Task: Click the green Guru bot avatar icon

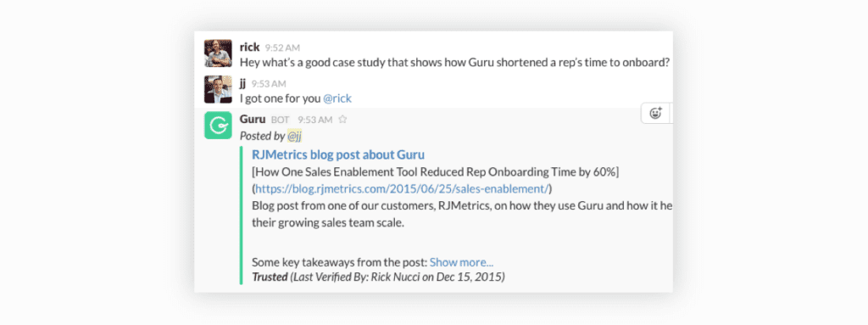Action: [218, 126]
